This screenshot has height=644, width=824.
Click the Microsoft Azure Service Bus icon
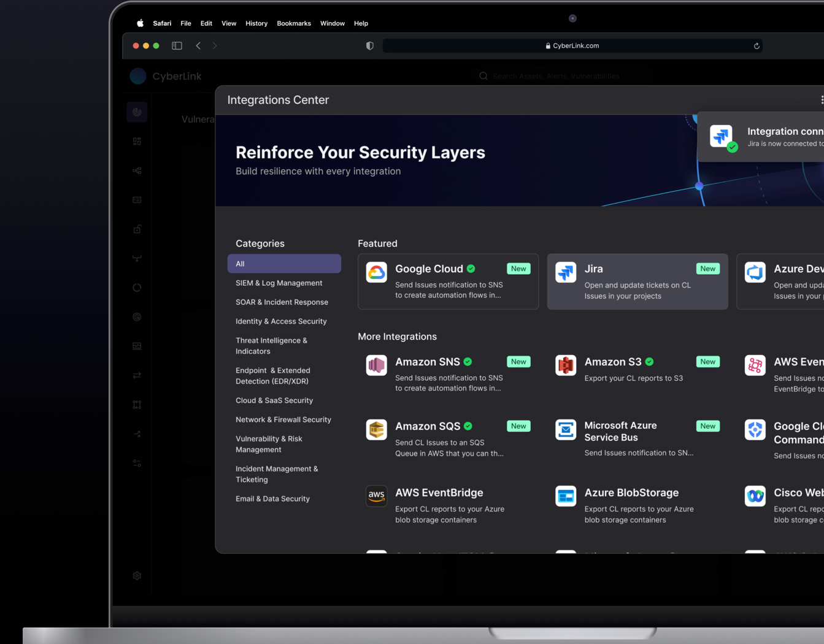pos(566,430)
